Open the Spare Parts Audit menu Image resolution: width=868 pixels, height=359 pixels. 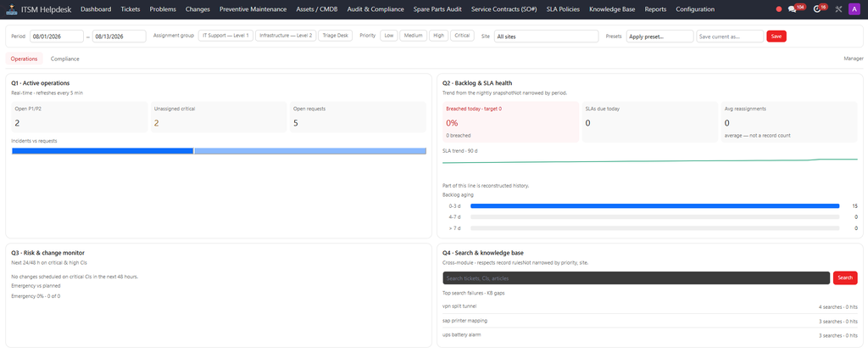[437, 8]
